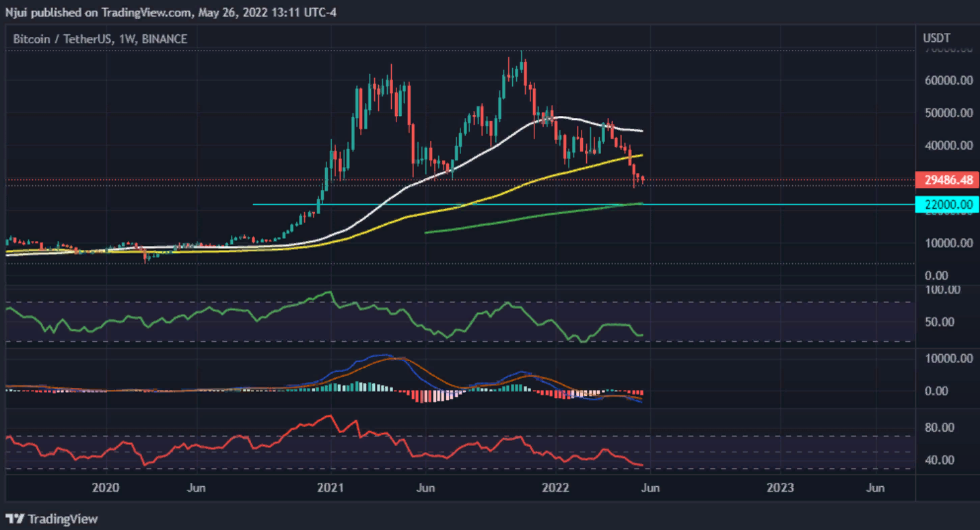The width and height of the screenshot is (980, 530).
Task: Click the right end of white moving average
Action: click(x=641, y=131)
